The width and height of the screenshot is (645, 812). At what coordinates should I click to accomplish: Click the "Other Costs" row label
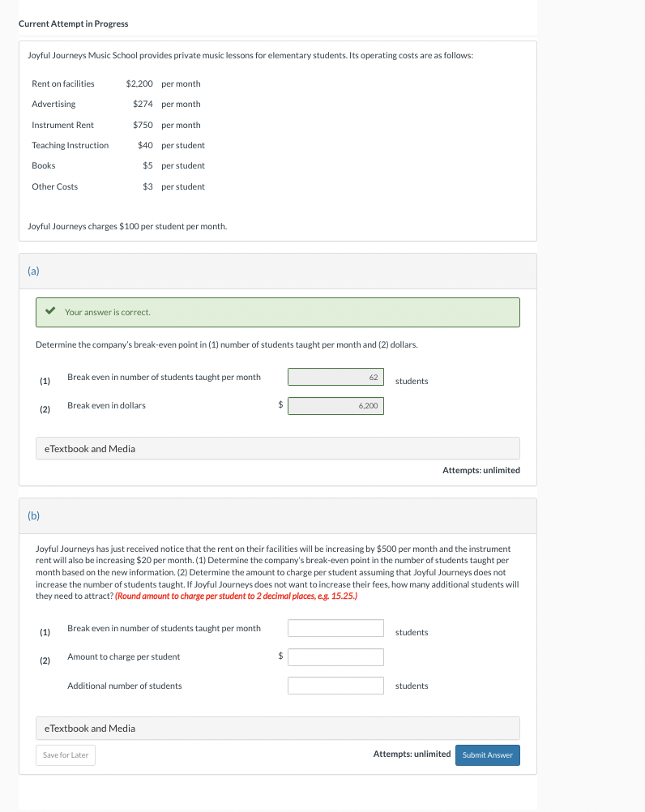(55, 186)
